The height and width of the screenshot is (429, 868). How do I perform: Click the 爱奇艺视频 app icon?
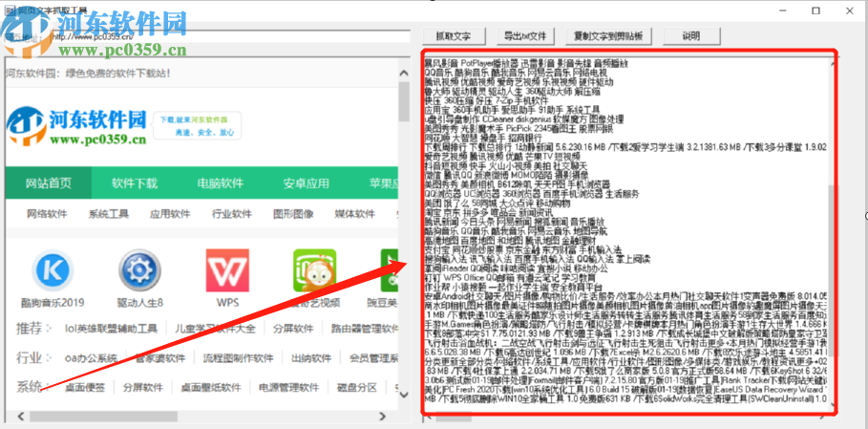[314, 270]
